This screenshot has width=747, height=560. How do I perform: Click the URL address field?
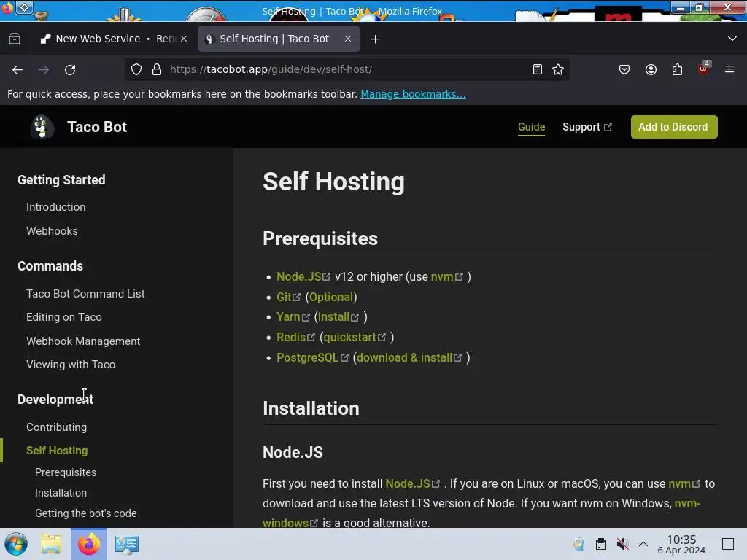[348, 69]
